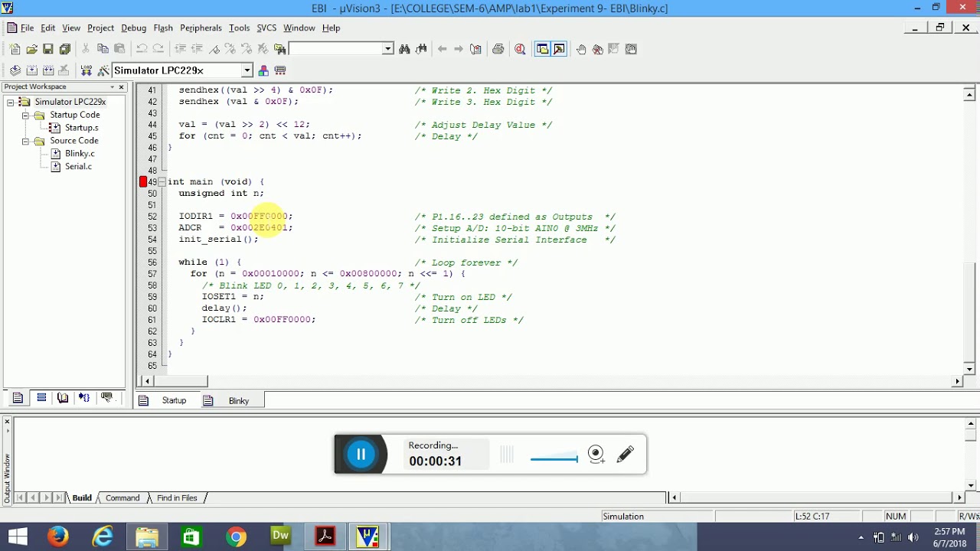980x551 pixels.
Task: Open the source browser book icon
Action: (x=475, y=49)
